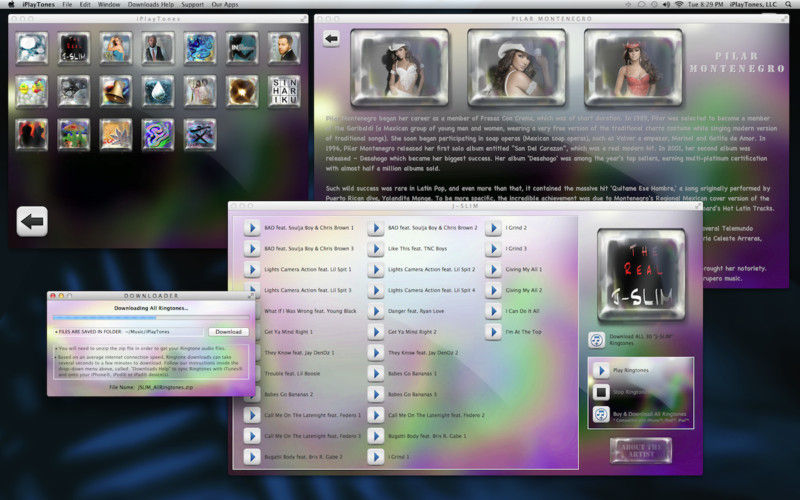Open the Apple menu
The height and width of the screenshot is (500, 800).
click(x=11, y=4)
